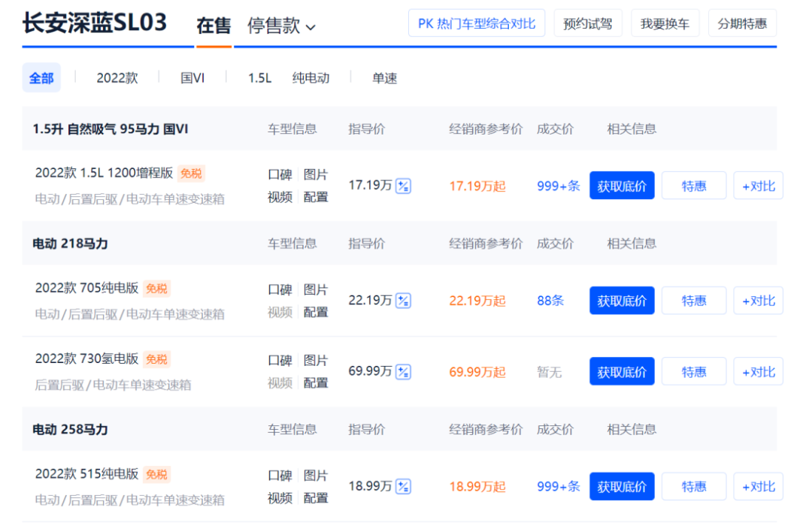812x529 pixels.
Task: Open the 分期特惠 offer
Action: pos(742,23)
